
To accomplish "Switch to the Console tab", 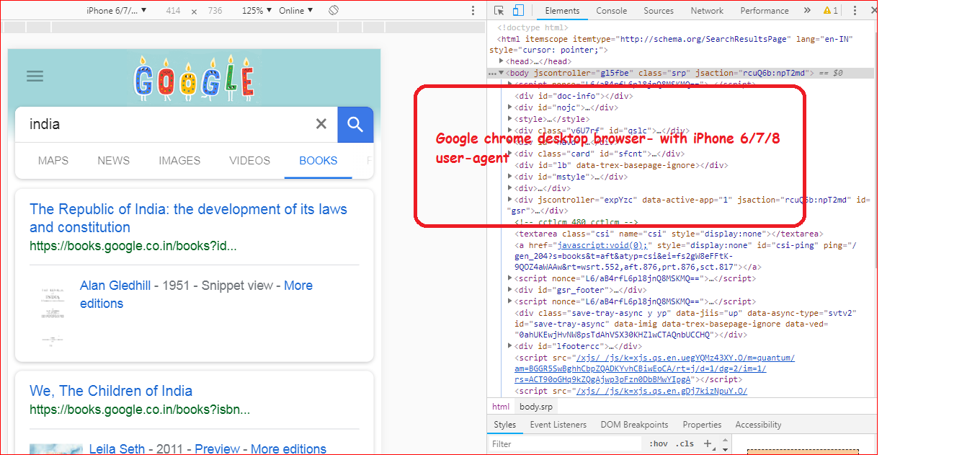I will [612, 11].
